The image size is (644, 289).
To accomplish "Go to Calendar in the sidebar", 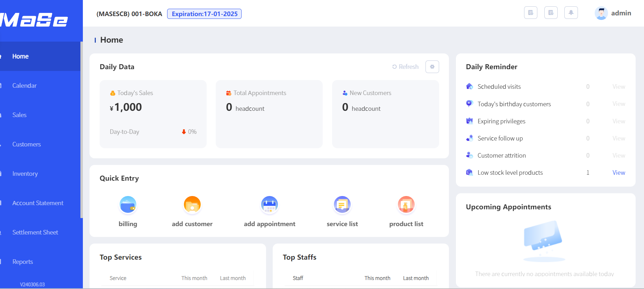I will click(x=24, y=86).
